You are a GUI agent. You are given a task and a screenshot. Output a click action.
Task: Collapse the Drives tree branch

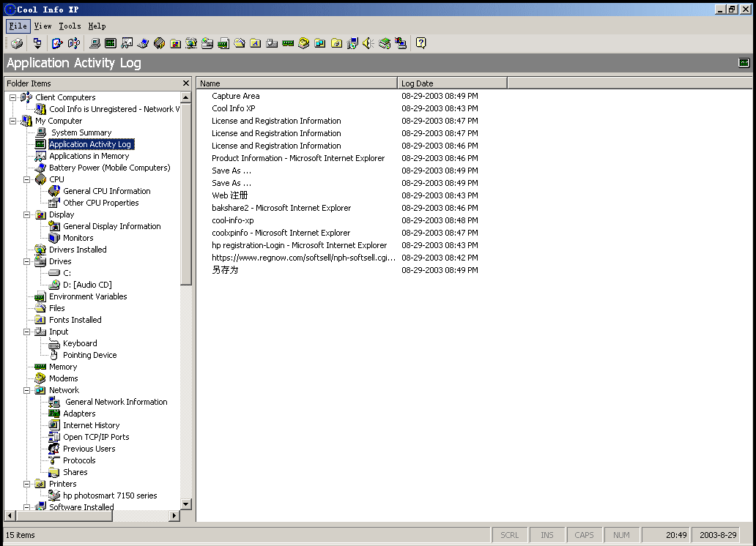27,261
